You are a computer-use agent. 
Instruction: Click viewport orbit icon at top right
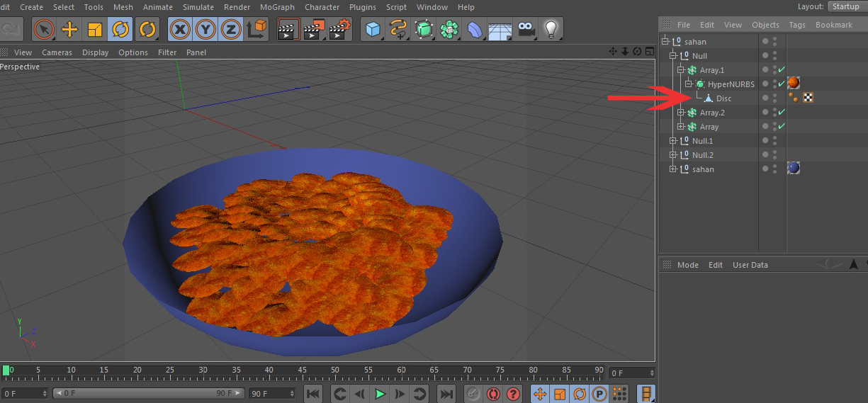pyautogui.click(x=637, y=52)
